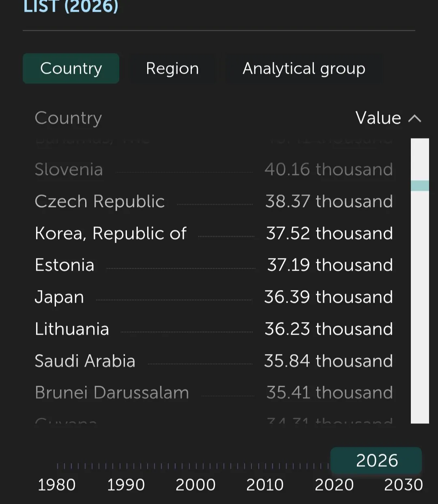Select the Japan row
Screen dimensions: 438x504
click(60, 297)
